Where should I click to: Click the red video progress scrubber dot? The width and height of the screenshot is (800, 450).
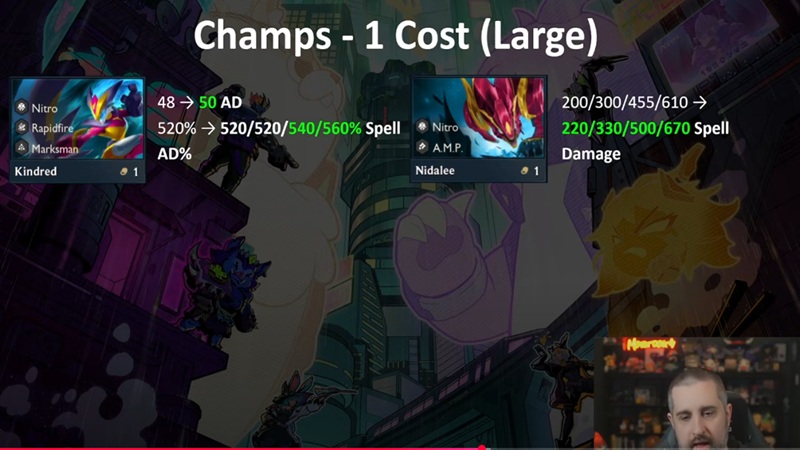pos(481,447)
